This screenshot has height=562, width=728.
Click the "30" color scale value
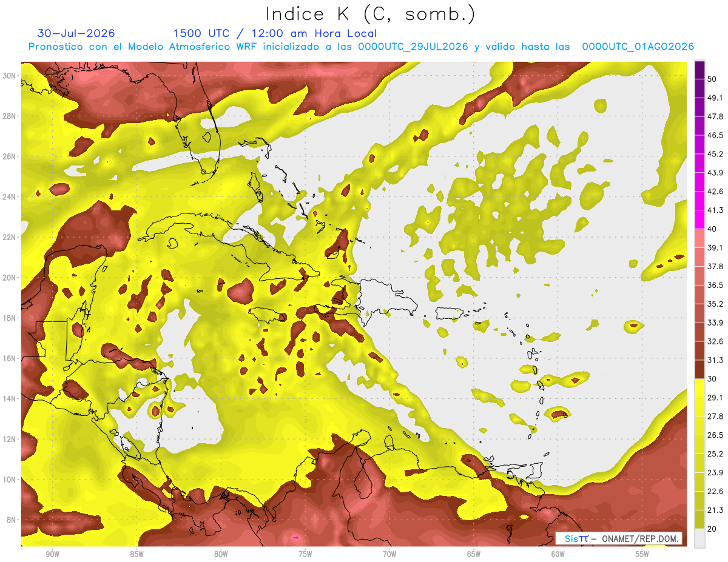coord(712,379)
